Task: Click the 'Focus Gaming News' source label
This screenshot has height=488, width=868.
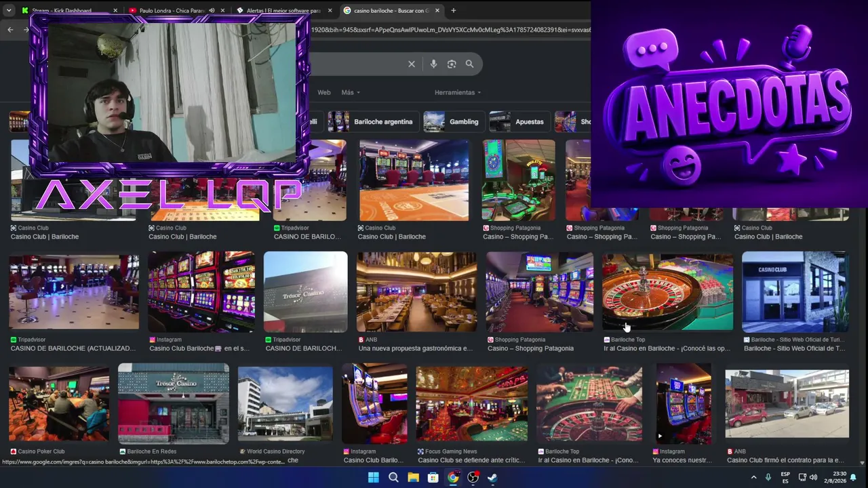Action: click(451, 451)
